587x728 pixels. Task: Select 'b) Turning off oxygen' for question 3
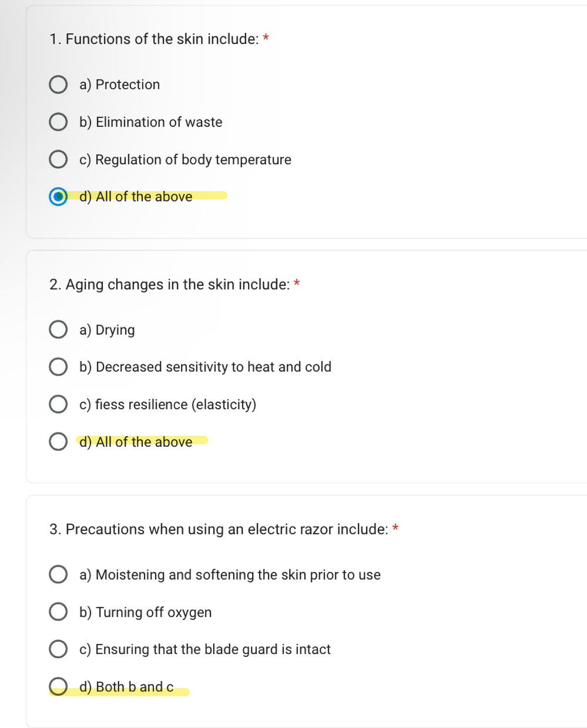[59, 612]
